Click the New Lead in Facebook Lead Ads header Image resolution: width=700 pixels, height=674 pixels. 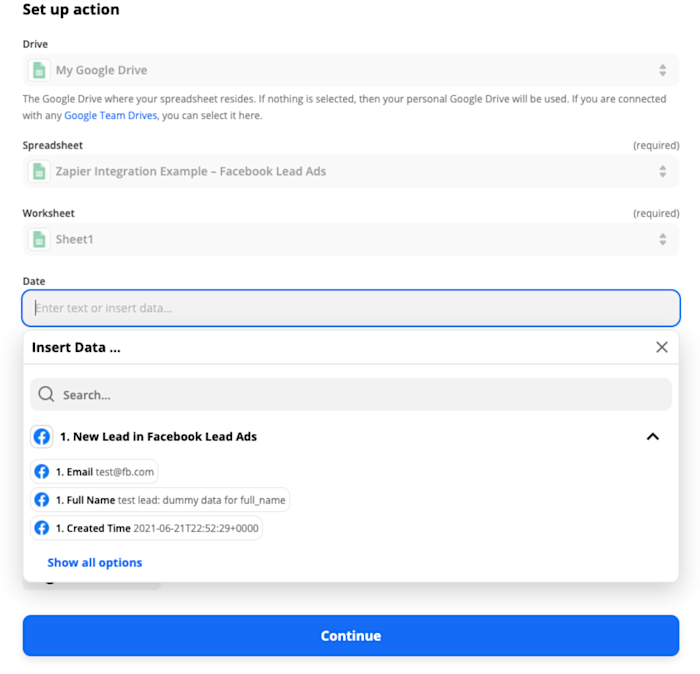(158, 437)
